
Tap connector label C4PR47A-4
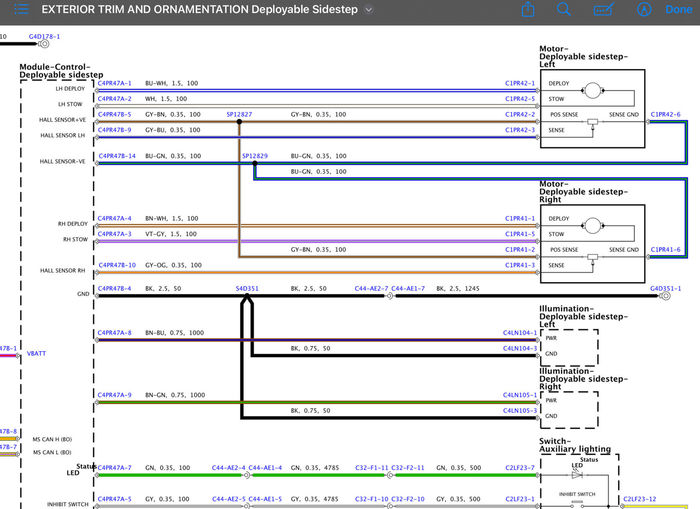click(x=114, y=218)
